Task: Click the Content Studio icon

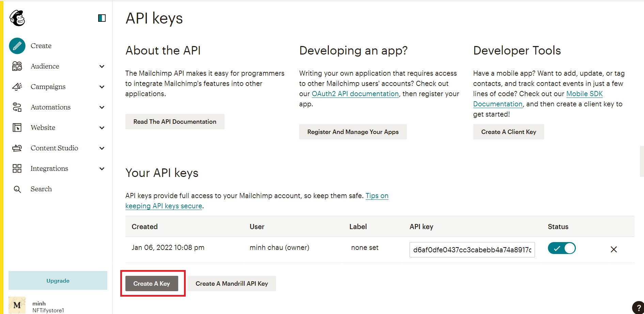Action: pyautogui.click(x=17, y=148)
